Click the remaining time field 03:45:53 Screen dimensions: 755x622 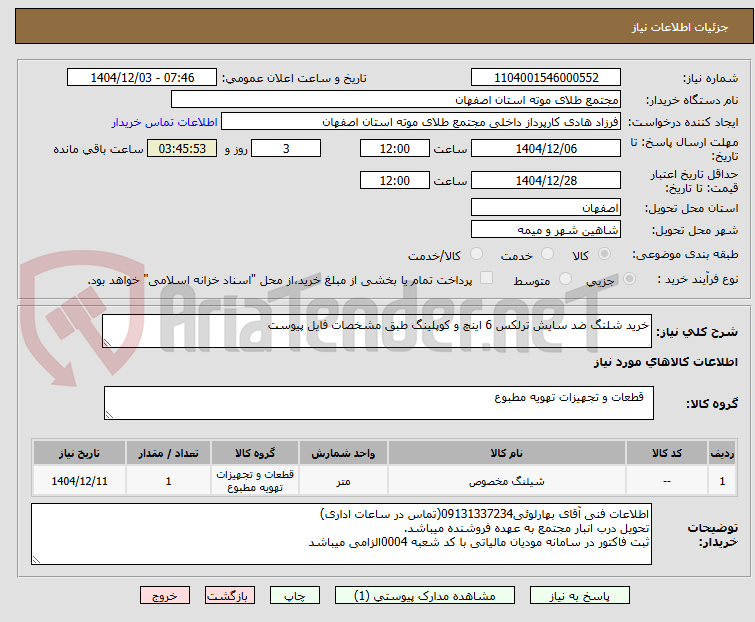tap(182, 148)
